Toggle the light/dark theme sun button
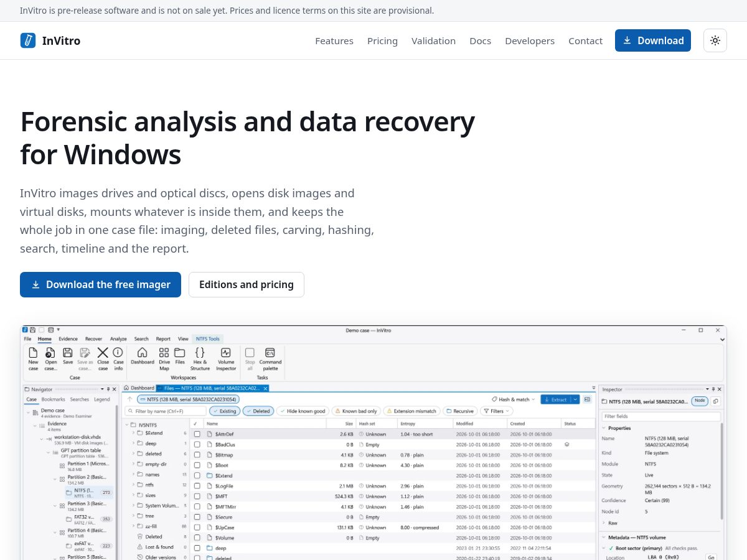 click(715, 40)
